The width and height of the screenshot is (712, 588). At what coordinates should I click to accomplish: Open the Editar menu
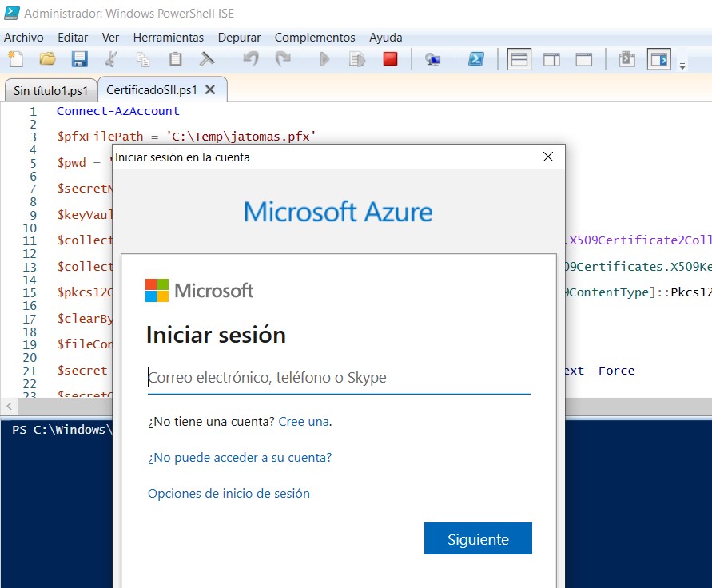pos(73,38)
